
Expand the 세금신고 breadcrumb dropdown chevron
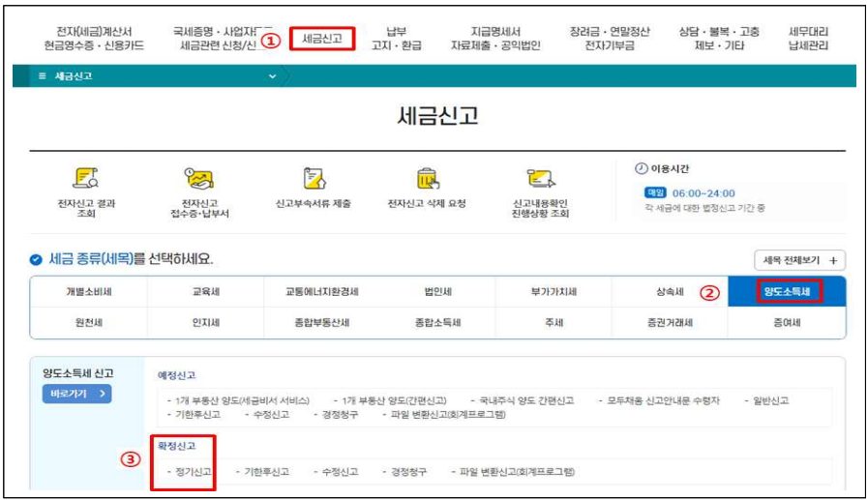tap(272, 76)
